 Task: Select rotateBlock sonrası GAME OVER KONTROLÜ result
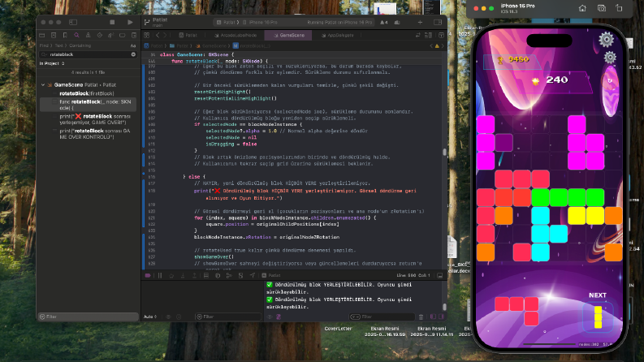[88, 134]
